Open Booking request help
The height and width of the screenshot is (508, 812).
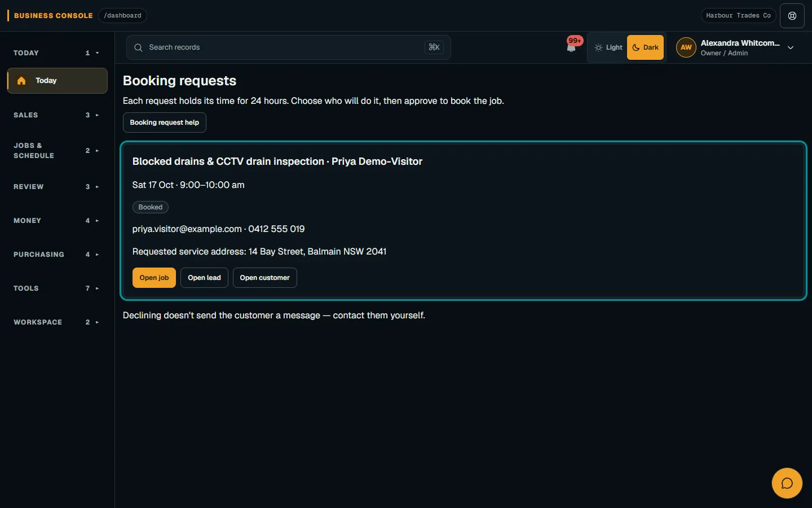(164, 122)
